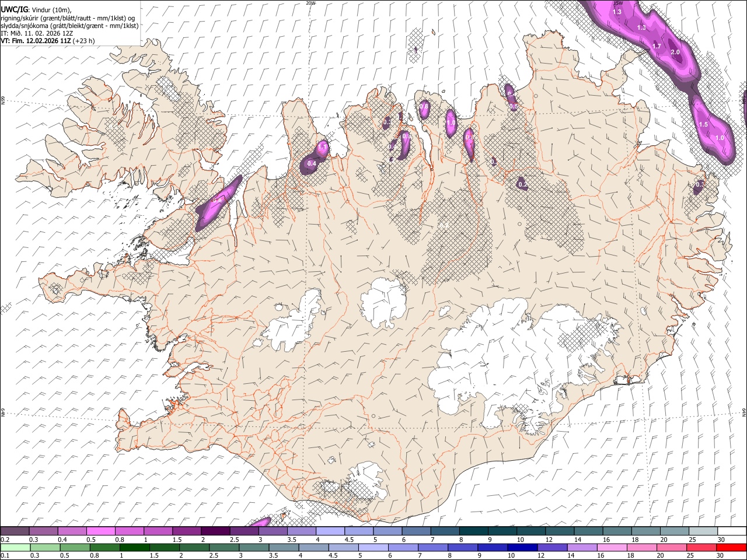Select the '64N' latitude label at right edge

point(744,412)
